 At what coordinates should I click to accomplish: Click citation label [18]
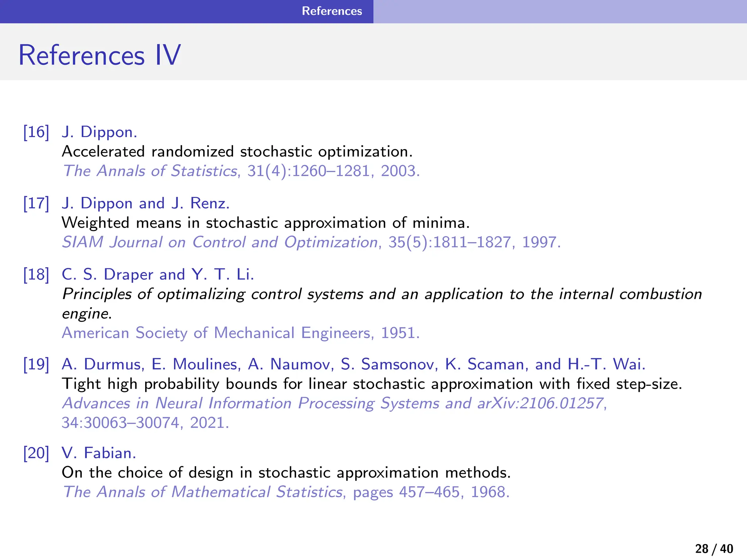36,274
